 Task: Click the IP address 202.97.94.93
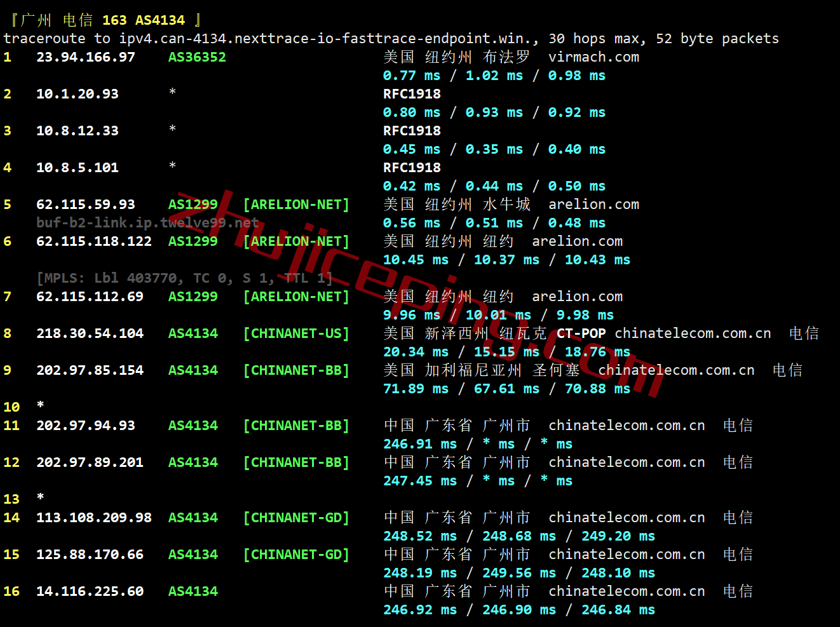(x=85, y=426)
